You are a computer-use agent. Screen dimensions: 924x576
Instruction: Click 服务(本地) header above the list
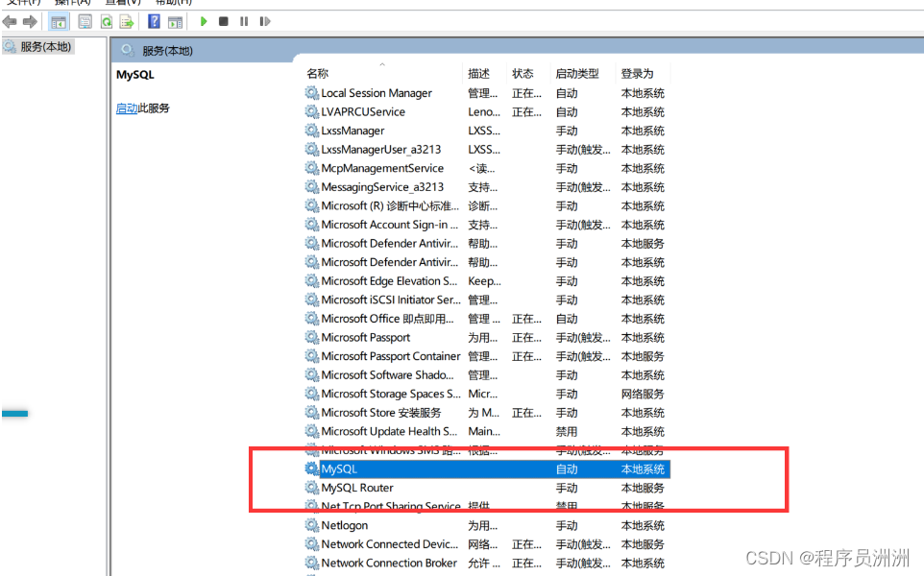click(167, 51)
